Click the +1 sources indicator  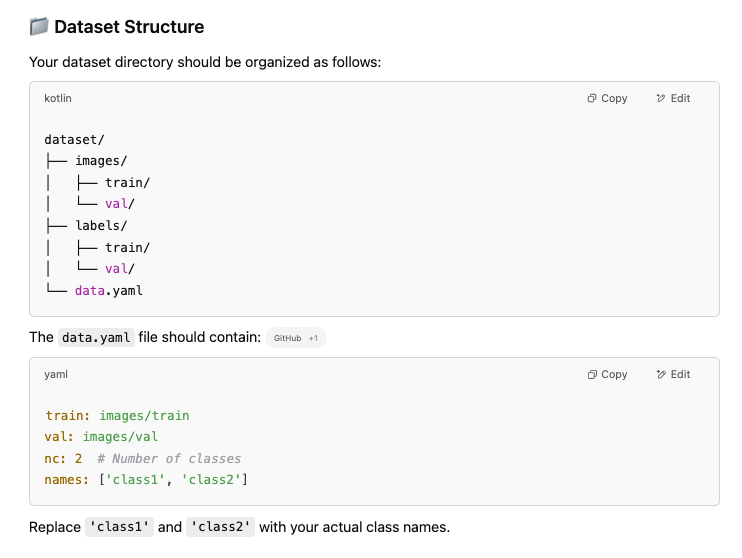[313, 338]
